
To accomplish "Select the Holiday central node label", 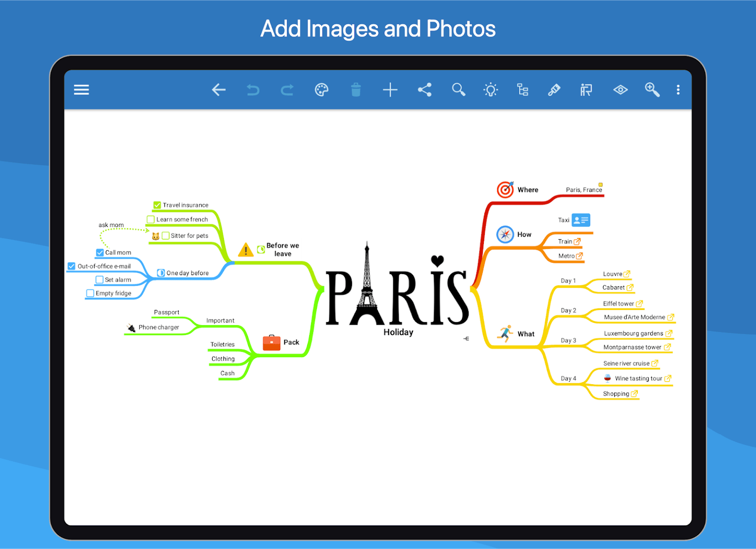I will [x=398, y=333].
